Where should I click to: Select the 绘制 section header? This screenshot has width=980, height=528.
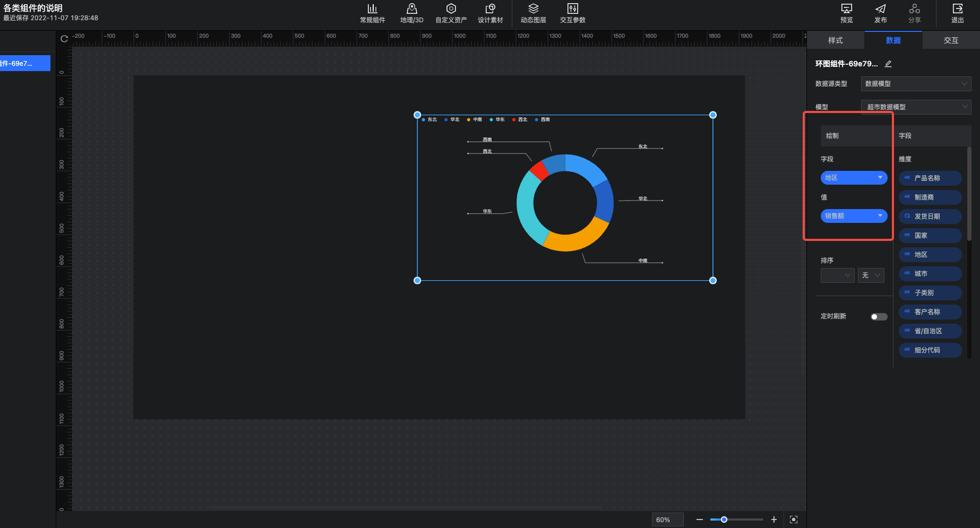pyautogui.click(x=856, y=136)
